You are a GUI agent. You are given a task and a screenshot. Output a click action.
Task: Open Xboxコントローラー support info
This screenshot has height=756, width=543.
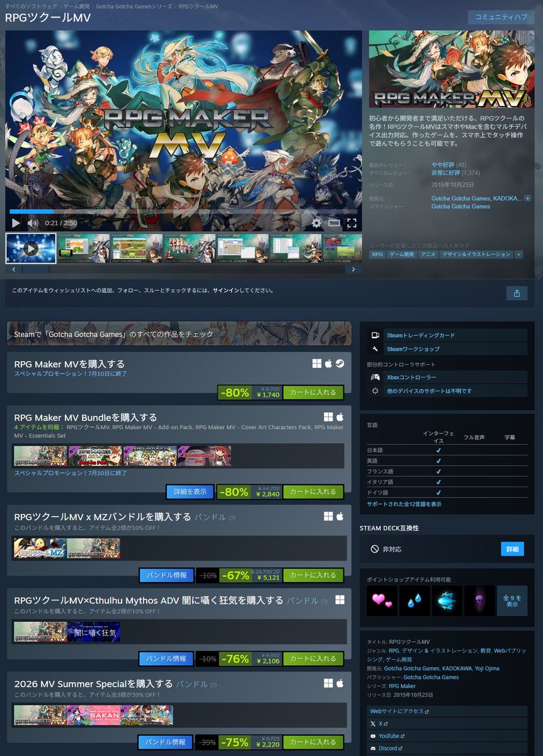click(x=447, y=377)
